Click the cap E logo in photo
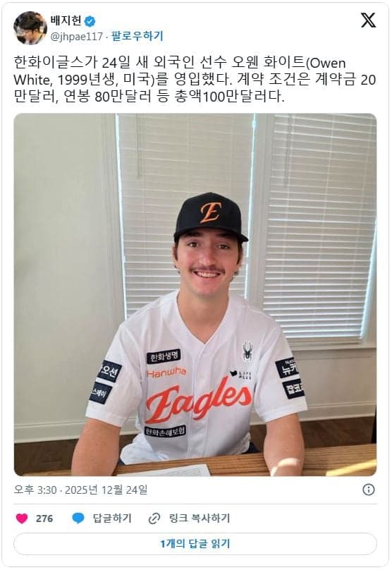The image size is (392, 570). 210,212
